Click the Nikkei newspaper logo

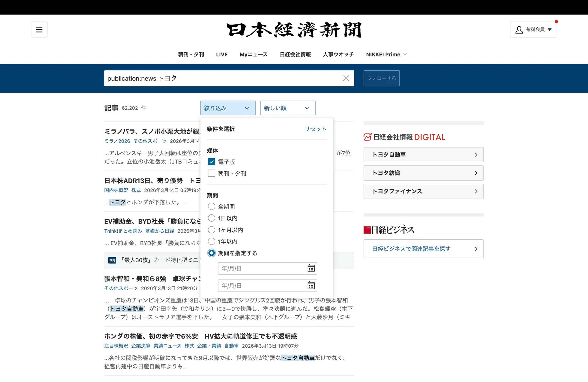pos(294,30)
